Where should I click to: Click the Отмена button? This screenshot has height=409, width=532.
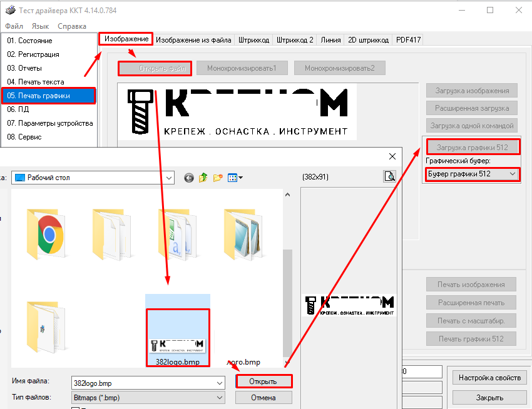pyautogui.click(x=263, y=397)
